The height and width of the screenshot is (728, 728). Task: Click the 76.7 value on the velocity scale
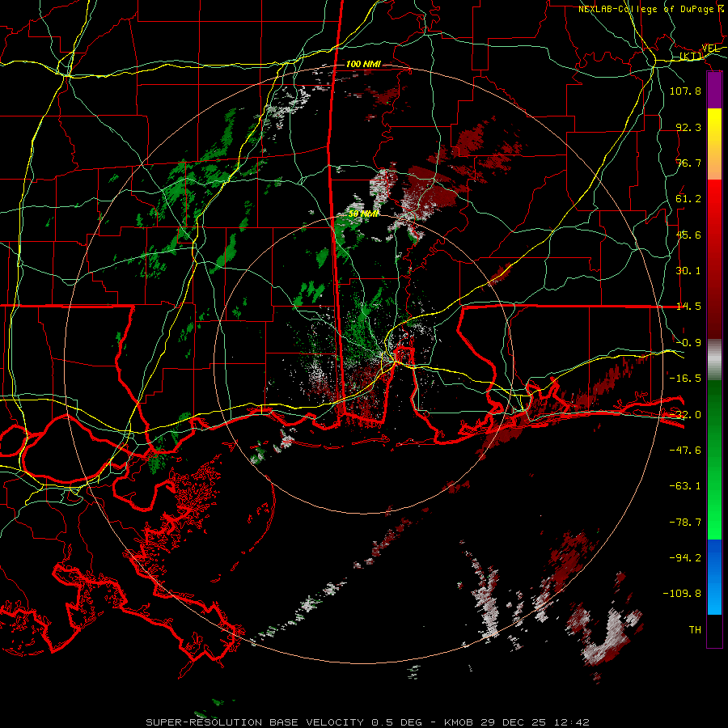[x=688, y=163]
